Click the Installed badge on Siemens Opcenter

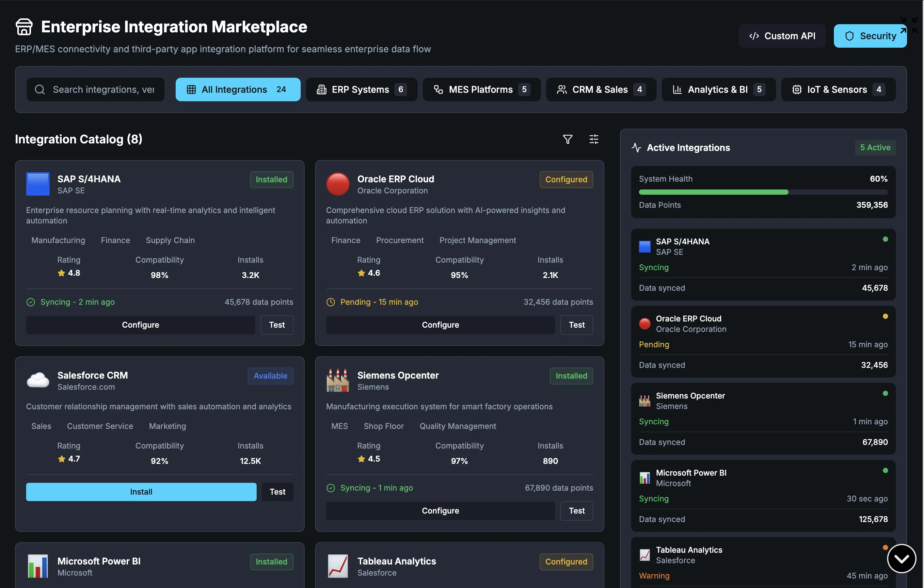[x=571, y=376]
